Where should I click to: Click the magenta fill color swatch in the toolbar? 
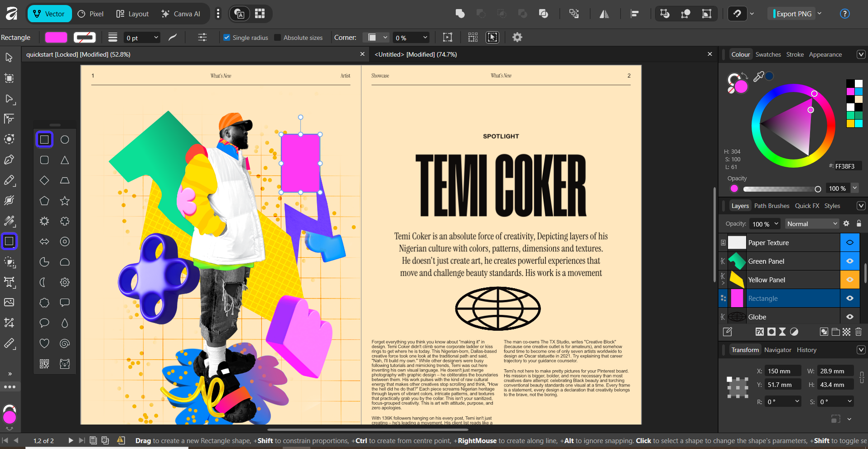(56, 38)
